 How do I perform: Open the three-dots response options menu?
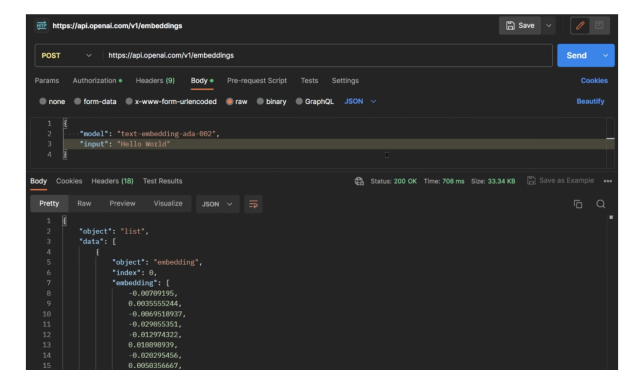click(x=608, y=181)
